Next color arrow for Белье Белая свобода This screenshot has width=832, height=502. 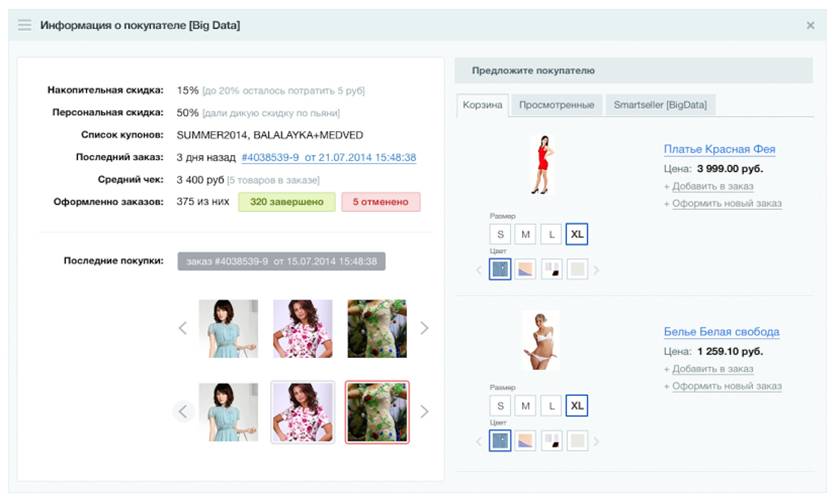tap(597, 440)
